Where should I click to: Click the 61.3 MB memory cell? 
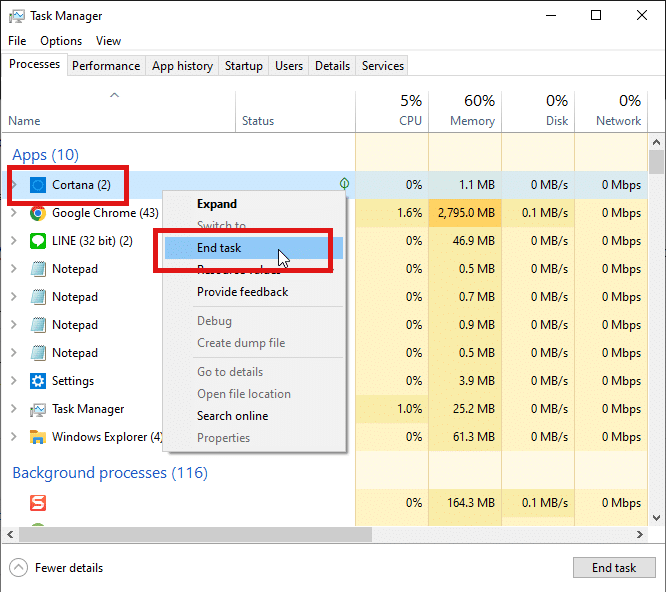point(465,437)
